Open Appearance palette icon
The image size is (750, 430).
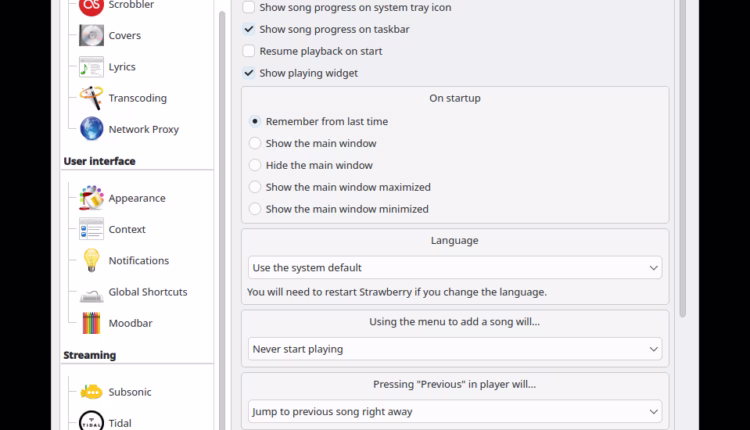(x=91, y=198)
